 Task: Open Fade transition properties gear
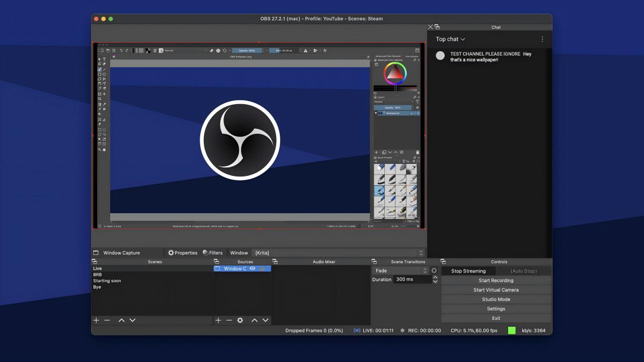click(434, 270)
